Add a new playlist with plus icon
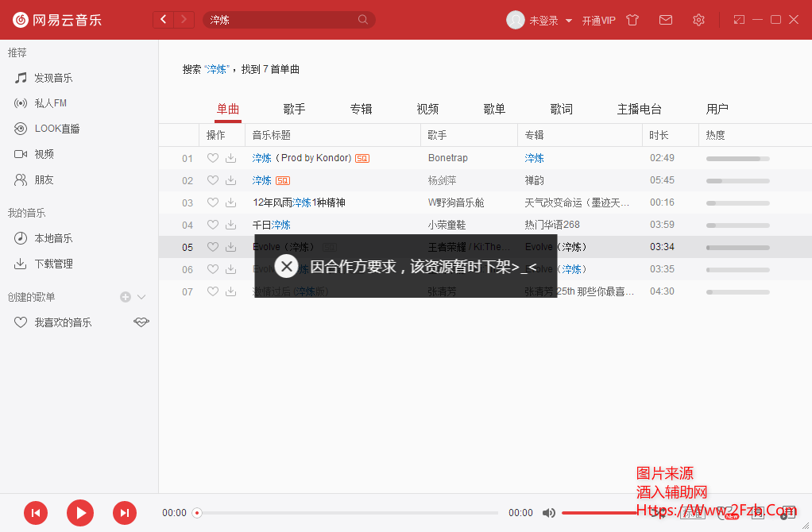 click(126, 297)
